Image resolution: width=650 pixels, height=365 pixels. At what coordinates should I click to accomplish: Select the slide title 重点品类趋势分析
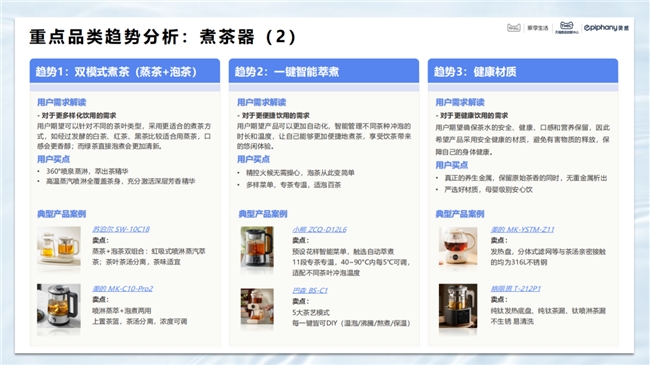click(x=104, y=37)
